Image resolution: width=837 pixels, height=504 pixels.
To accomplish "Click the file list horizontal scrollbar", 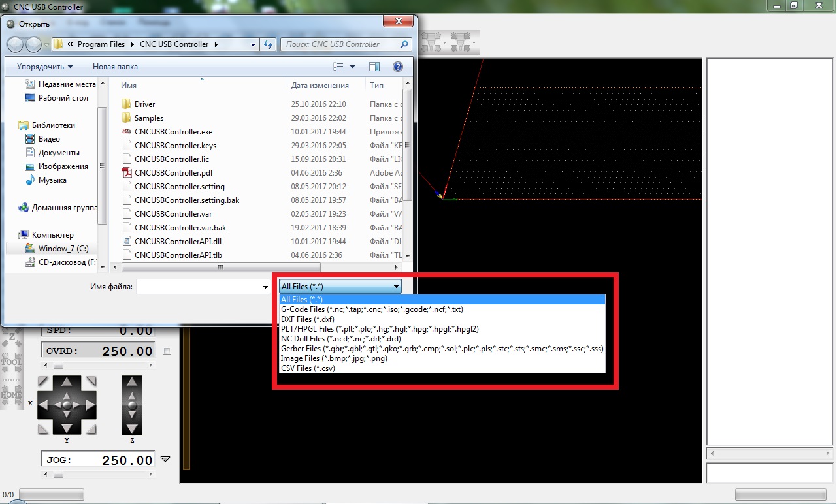I will point(220,267).
